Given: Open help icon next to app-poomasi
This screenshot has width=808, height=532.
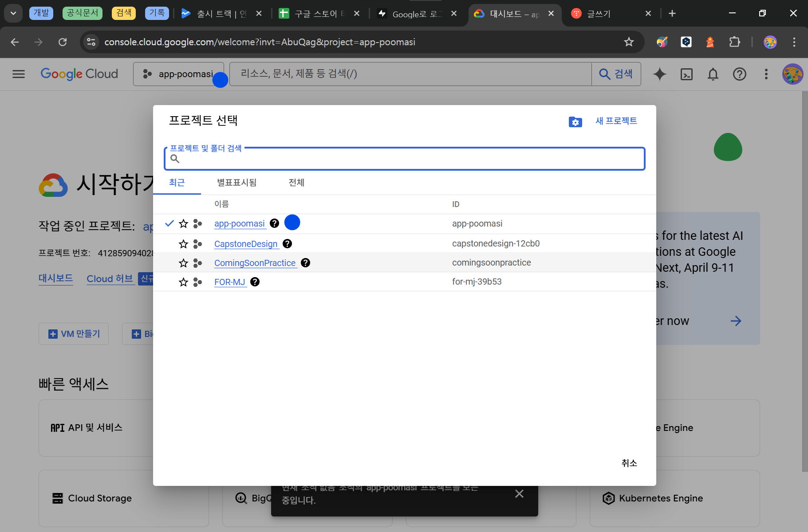Looking at the screenshot, I should (x=275, y=223).
